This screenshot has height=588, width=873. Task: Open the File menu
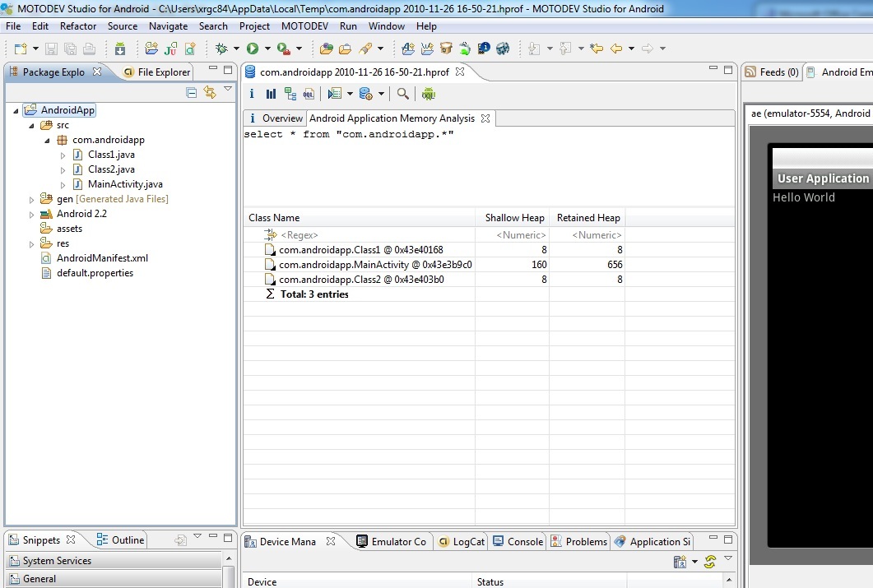(x=13, y=26)
